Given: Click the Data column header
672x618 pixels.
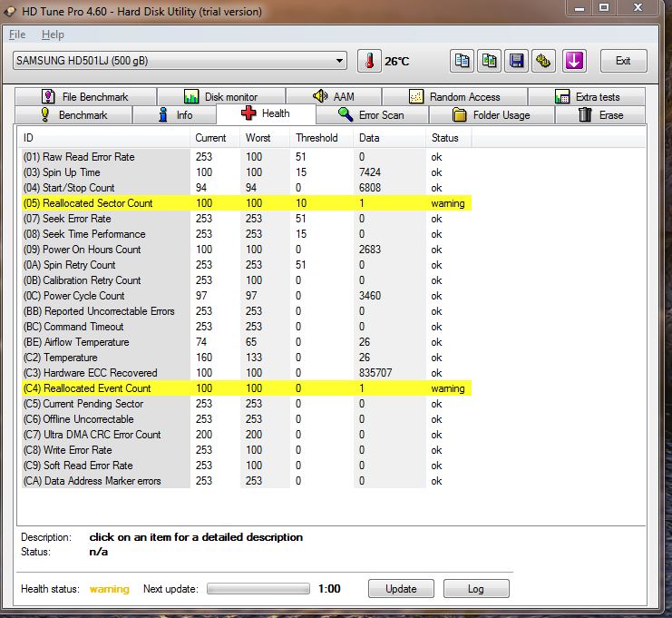Looking at the screenshot, I should pos(390,138).
